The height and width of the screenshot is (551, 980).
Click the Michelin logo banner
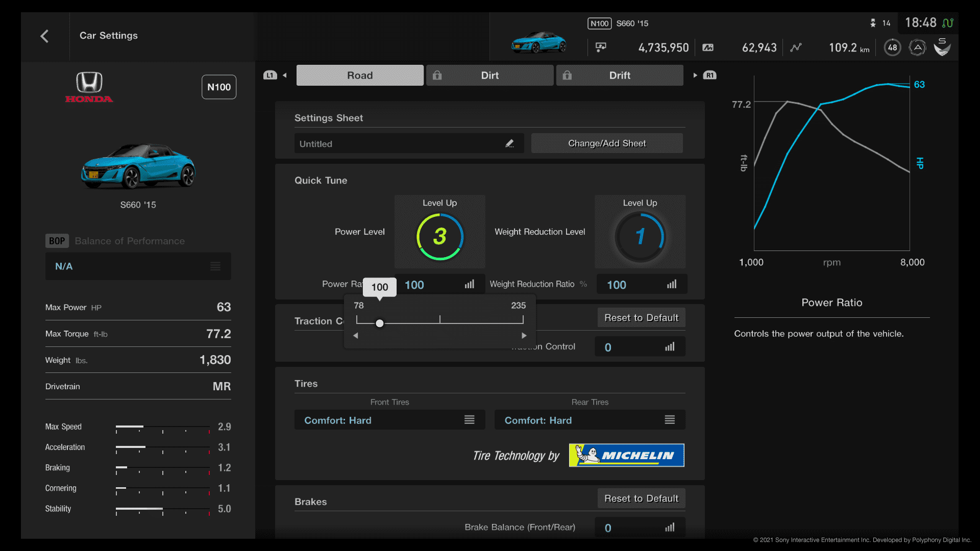pos(627,455)
